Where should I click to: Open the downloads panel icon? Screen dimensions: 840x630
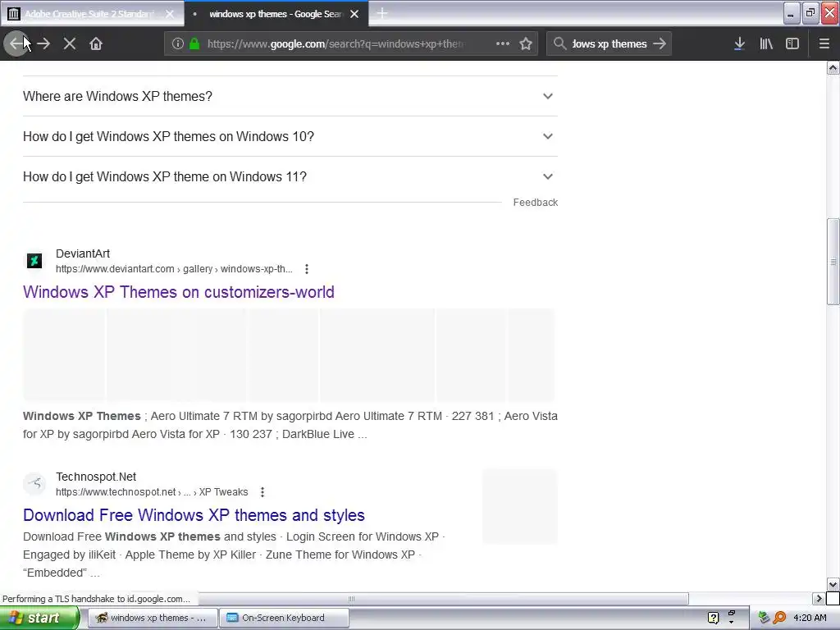point(739,44)
